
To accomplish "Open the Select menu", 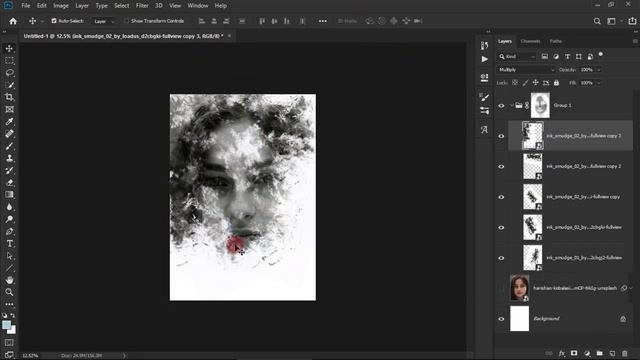I will tap(122, 6).
